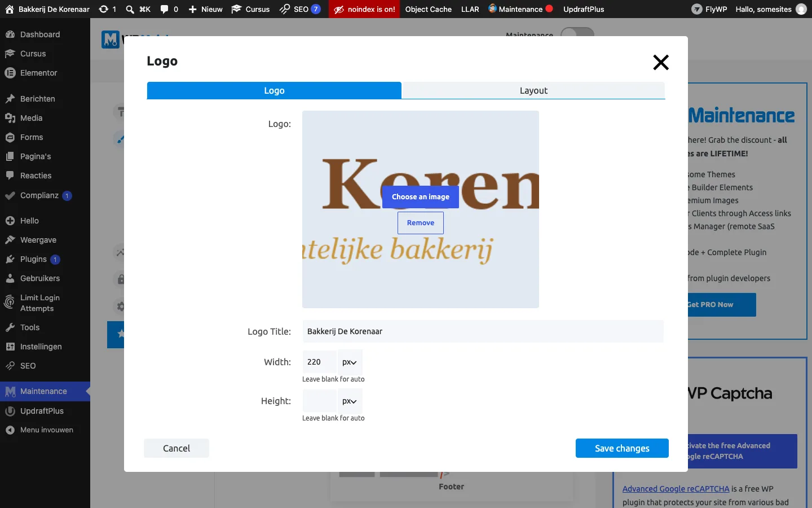Select the Logo tab
The height and width of the screenshot is (508, 812).
(x=274, y=90)
